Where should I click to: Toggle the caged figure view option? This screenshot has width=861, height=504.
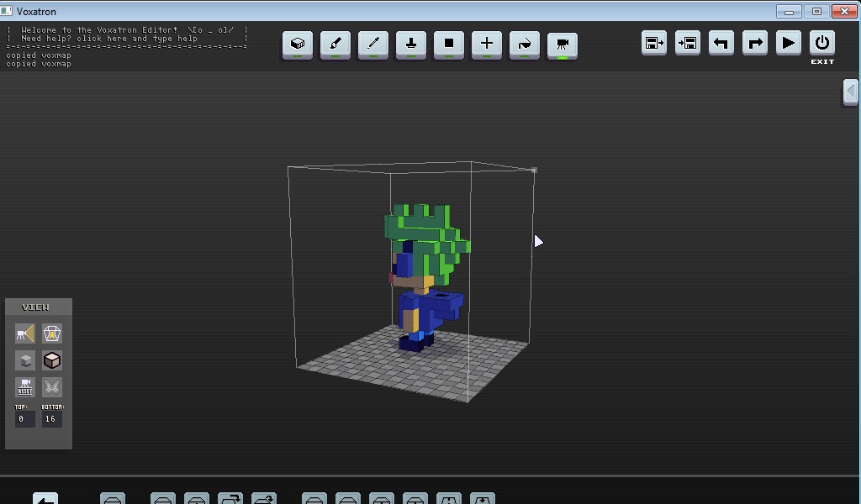coord(52,333)
